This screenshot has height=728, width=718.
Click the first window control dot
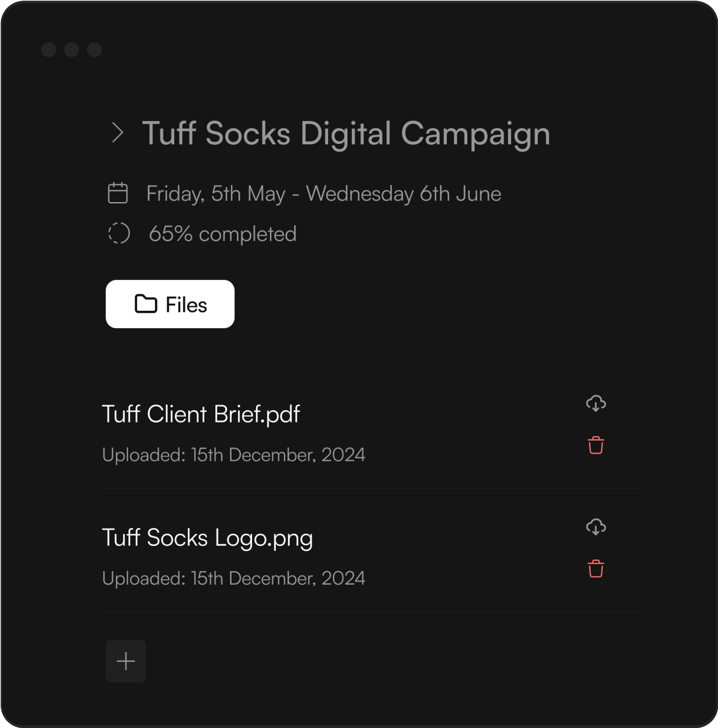[x=49, y=50]
